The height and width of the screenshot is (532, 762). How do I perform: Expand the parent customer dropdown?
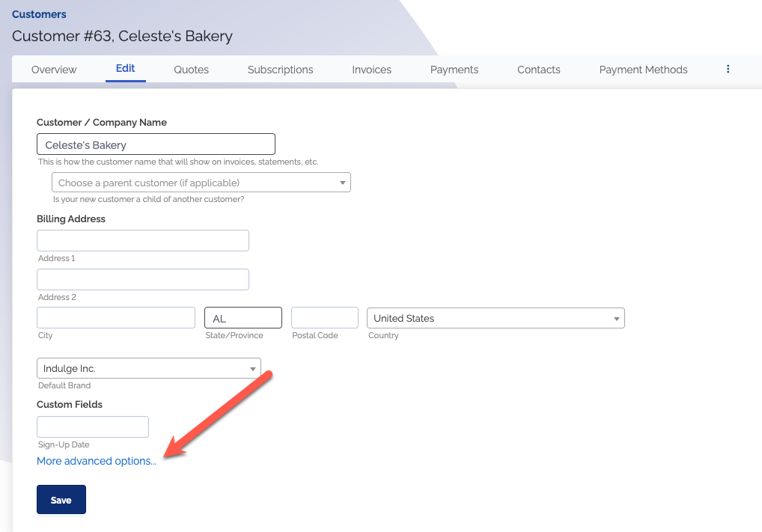click(201, 183)
